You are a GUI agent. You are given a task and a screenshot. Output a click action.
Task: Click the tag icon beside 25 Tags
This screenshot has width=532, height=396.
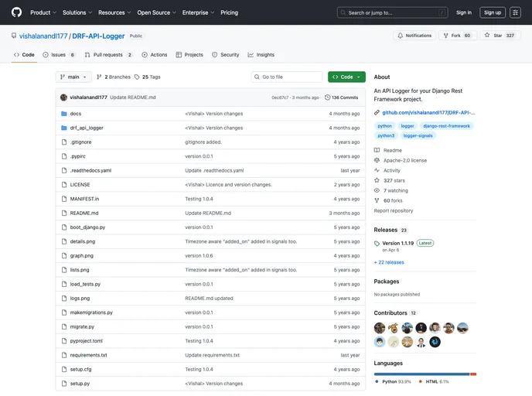pyautogui.click(x=137, y=77)
